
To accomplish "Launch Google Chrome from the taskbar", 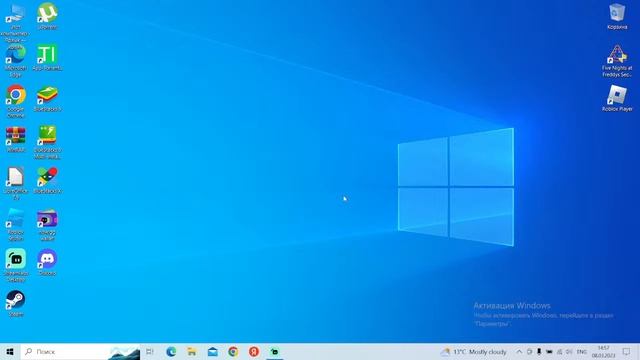I will click(x=233, y=351).
